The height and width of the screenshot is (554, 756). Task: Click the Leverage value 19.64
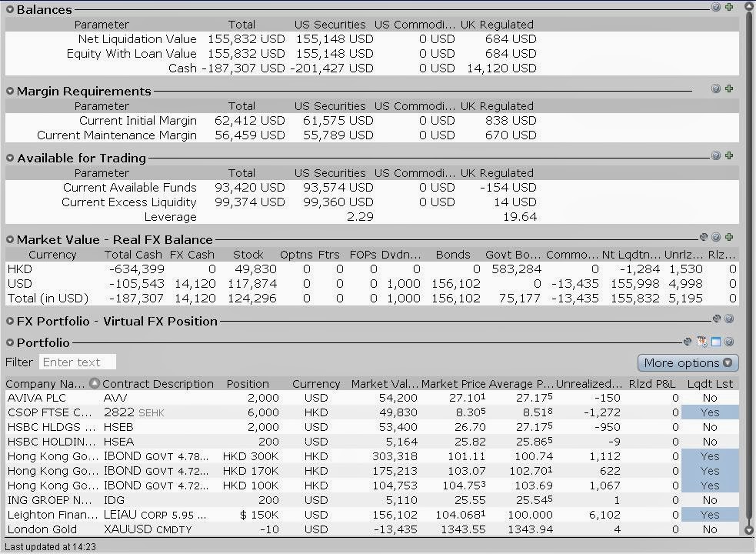pyautogui.click(x=520, y=217)
